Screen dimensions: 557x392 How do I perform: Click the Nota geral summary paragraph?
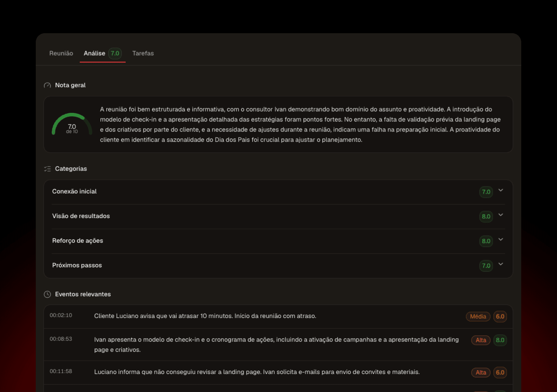[x=300, y=125]
